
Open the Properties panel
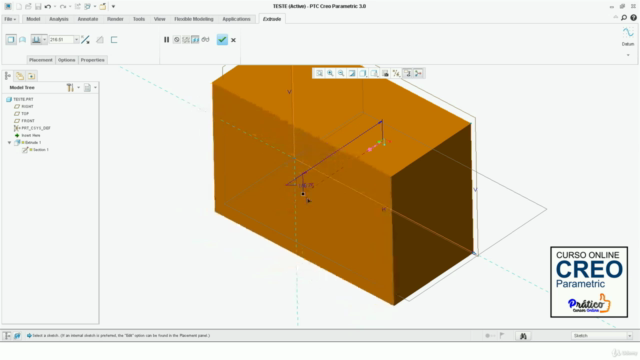click(x=93, y=60)
